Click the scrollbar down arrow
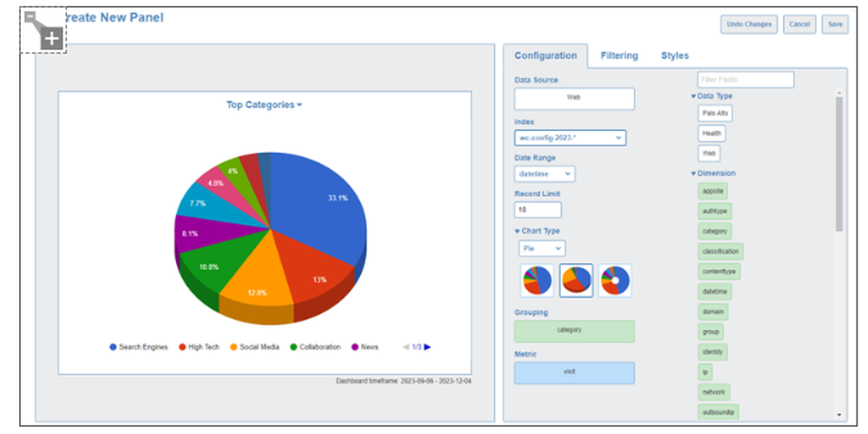868x434 pixels. pyautogui.click(x=838, y=414)
